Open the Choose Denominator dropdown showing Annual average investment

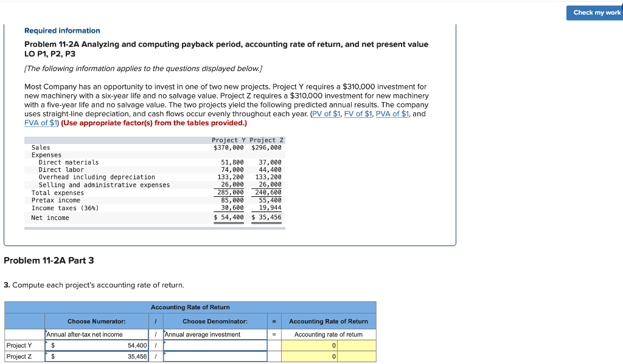(x=214, y=334)
